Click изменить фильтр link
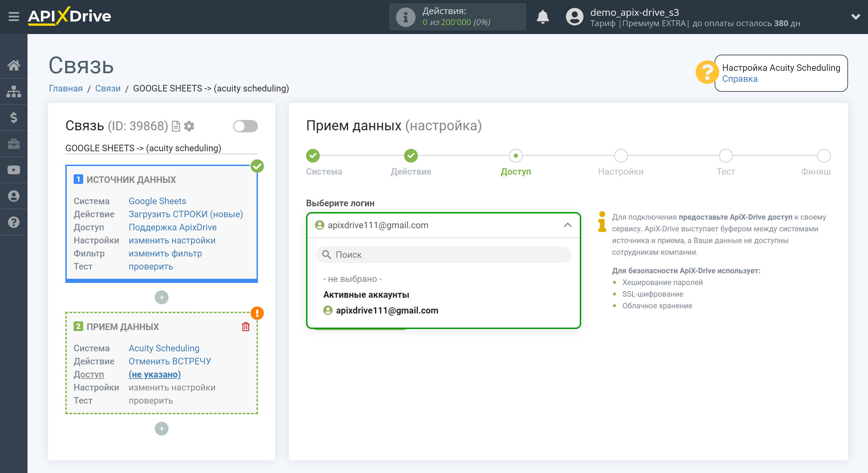Image resolution: width=868 pixels, height=473 pixels. pyautogui.click(x=165, y=253)
